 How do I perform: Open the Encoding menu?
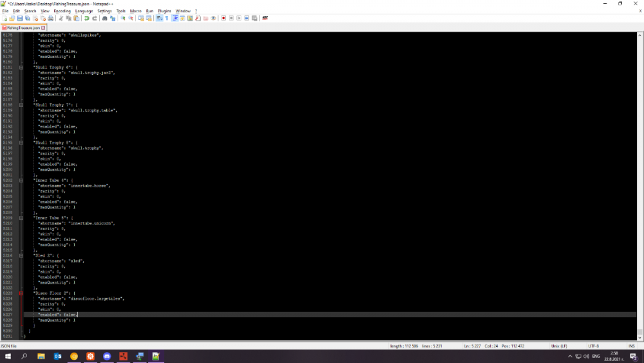point(62,11)
